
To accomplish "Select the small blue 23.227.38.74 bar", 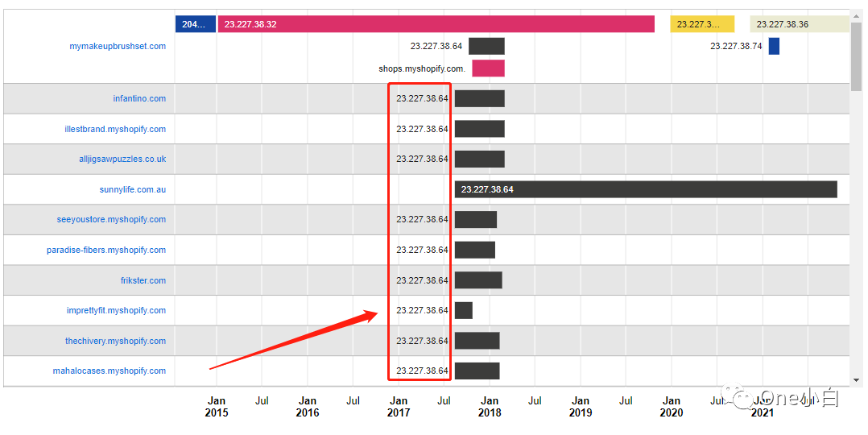I will (774, 46).
